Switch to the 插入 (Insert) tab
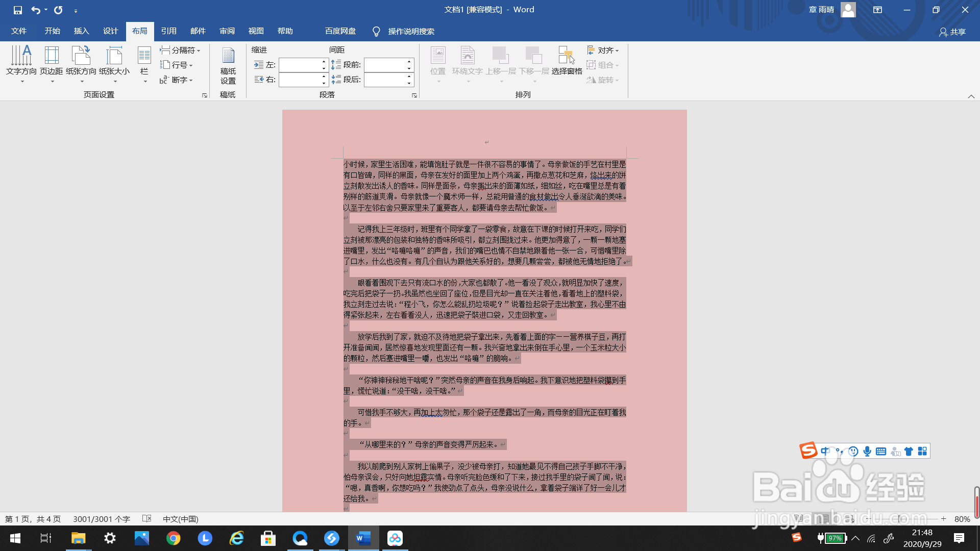The width and height of the screenshot is (980, 551). pyautogui.click(x=81, y=31)
